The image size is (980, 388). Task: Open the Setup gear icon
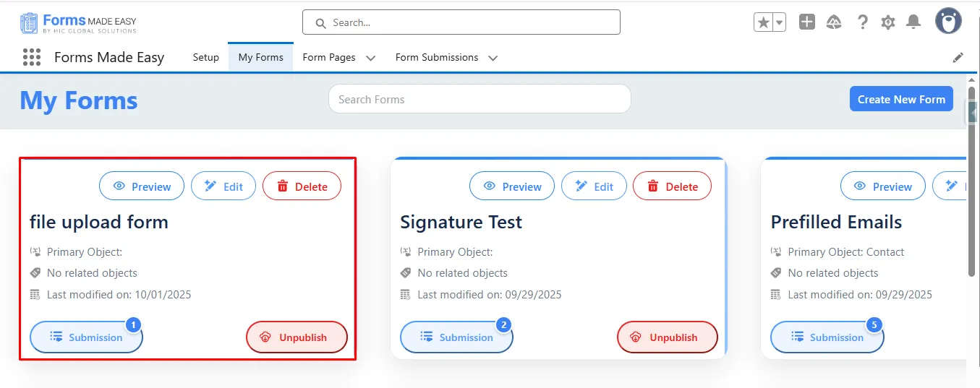point(888,22)
